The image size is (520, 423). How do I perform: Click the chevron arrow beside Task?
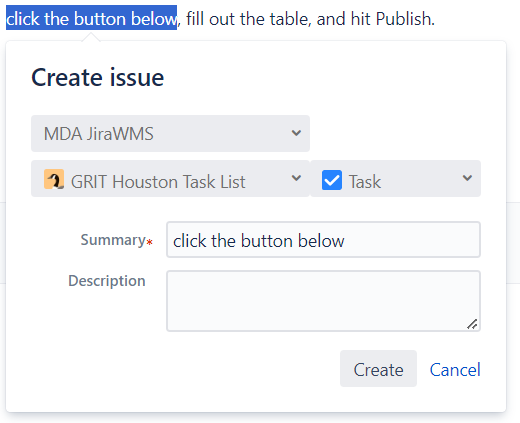click(x=467, y=178)
